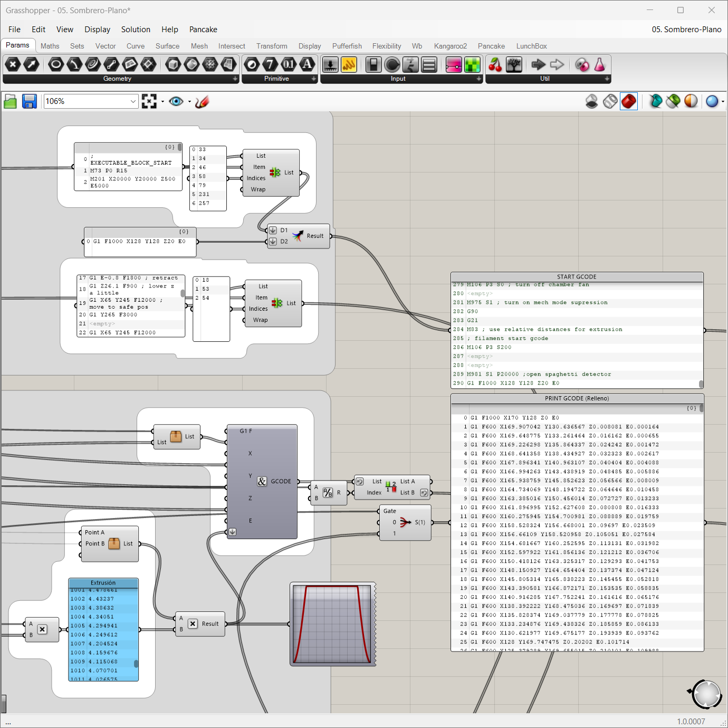The height and width of the screenshot is (728, 728).
Task: Expand the Geometry panel group
Action: click(x=235, y=79)
